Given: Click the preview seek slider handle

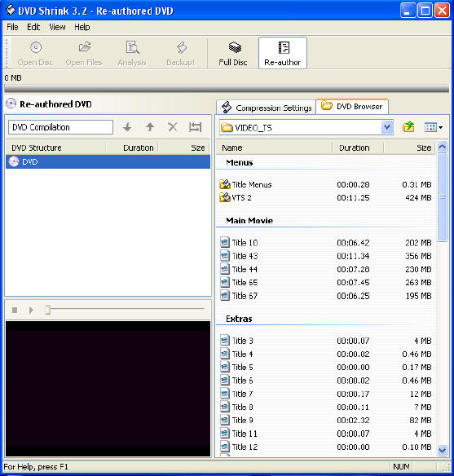Looking at the screenshot, I should 47,310.
